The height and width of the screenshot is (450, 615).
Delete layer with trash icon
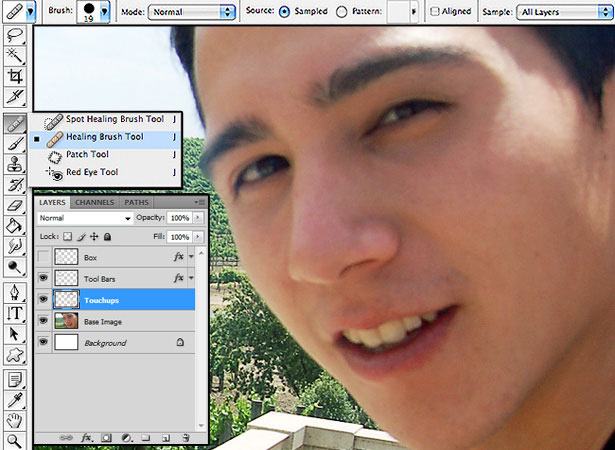186,437
